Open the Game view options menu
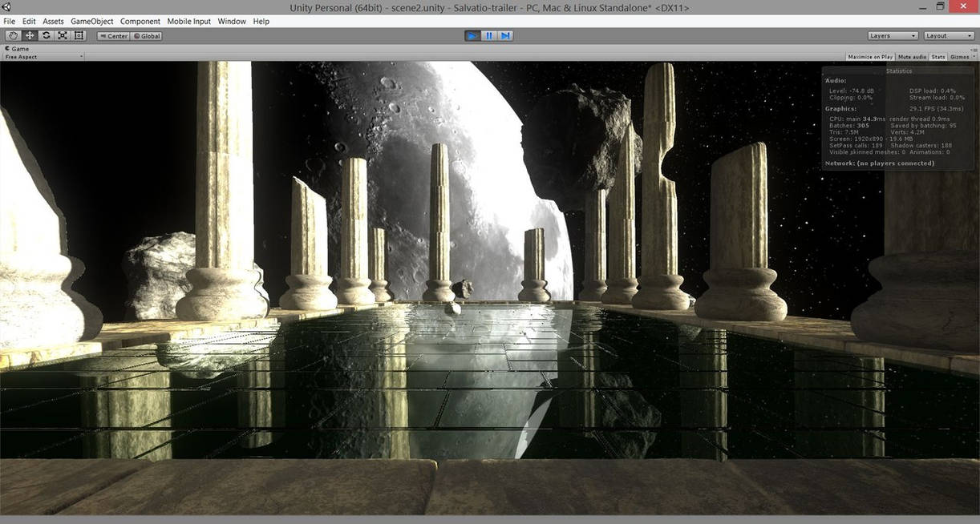Screen dimensions: 980x524 click(x=972, y=49)
